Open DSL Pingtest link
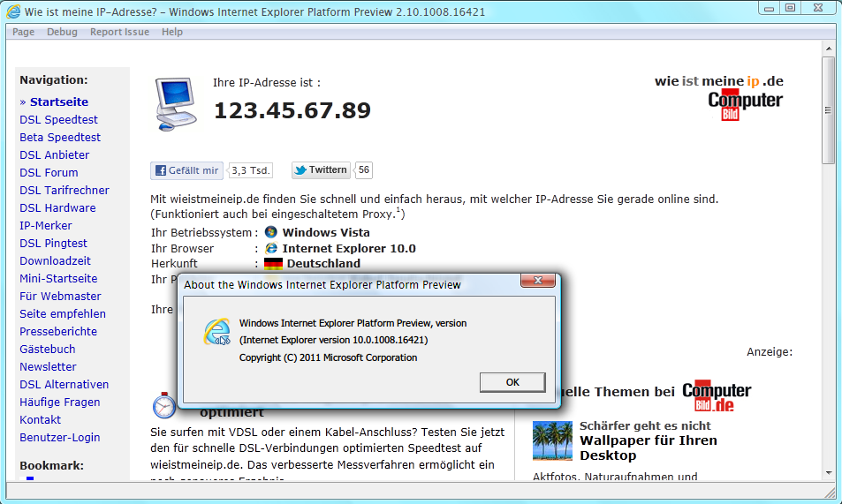 (x=53, y=244)
